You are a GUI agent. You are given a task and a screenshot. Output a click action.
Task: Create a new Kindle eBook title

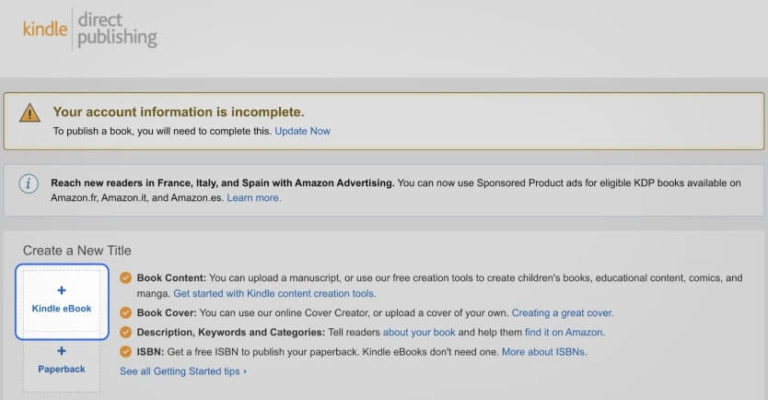62,302
